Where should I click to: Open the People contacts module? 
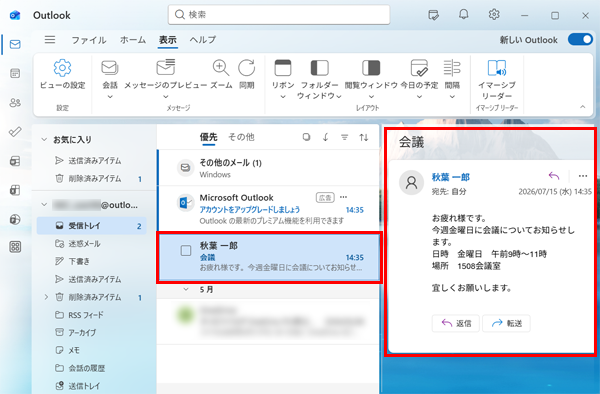click(x=15, y=103)
